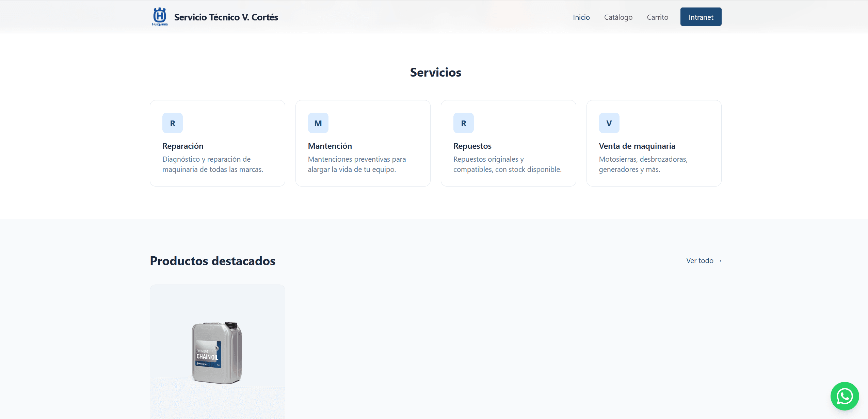This screenshot has width=868, height=419.
Task: Click the R icon on the Repuestos card
Action: coord(464,123)
